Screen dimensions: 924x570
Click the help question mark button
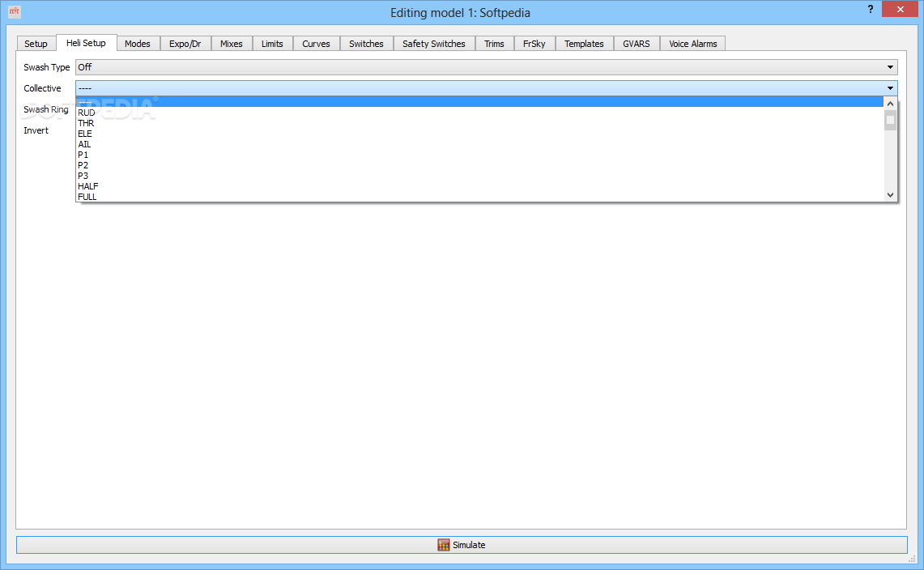(871, 9)
